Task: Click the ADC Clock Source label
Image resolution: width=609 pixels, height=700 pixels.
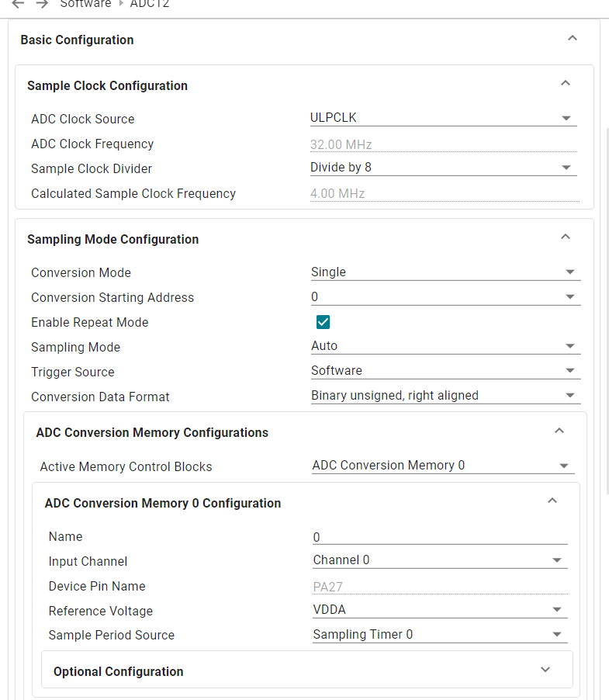Action: [x=82, y=120]
